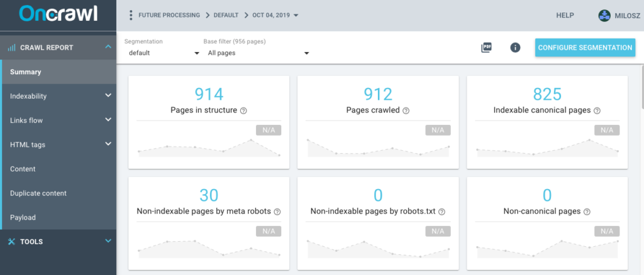Go to Default breadcrumb
This screenshot has height=275, width=644.
[x=226, y=15]
